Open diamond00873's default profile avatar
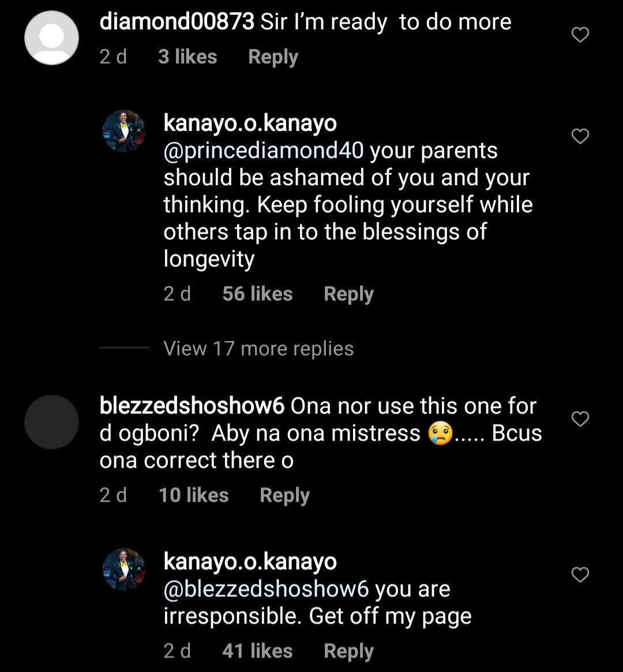The height and width of the screenshot is (672, 623). coord(52,38)
